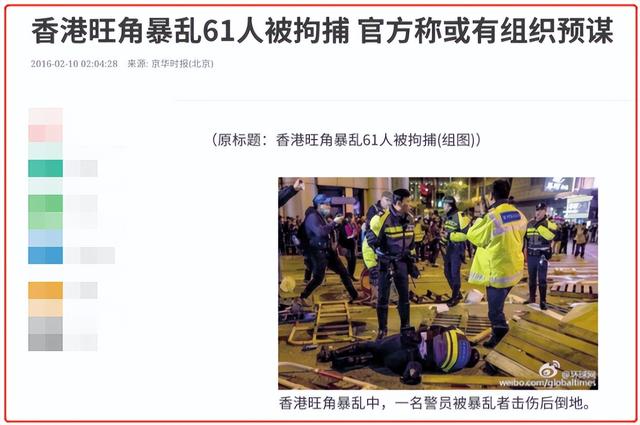Select the pink blurred sidebar block
The width and height of the screenshot is (640, 425).
pyautogui.click(x=45, y=133)
